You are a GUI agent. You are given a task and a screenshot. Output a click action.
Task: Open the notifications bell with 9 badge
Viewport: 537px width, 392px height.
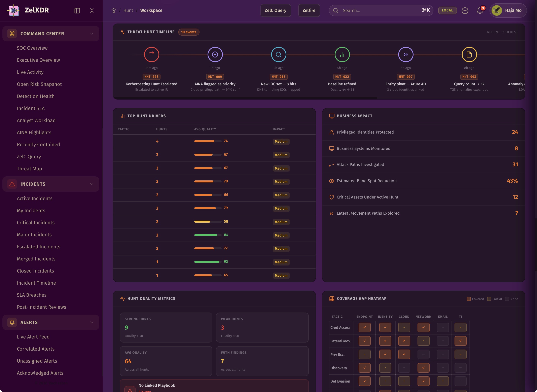(x=480, y=10)
